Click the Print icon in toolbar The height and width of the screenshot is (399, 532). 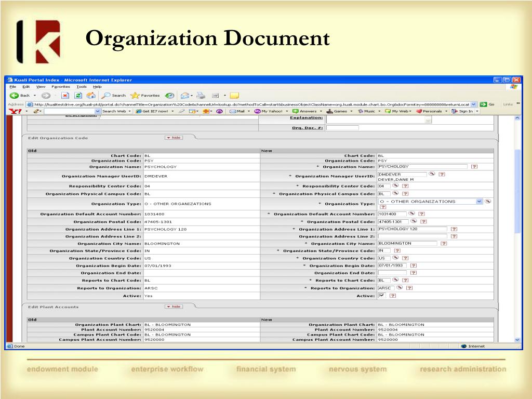click(201, 96)
